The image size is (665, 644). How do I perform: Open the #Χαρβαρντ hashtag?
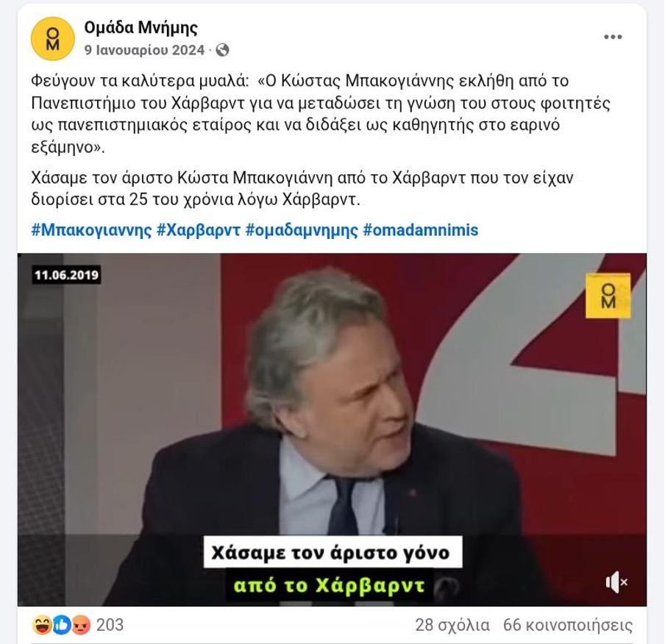pos(199,230)
